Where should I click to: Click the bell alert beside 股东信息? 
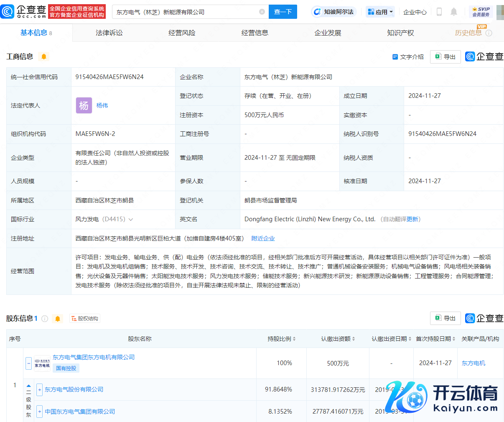[x=58, y=319]
